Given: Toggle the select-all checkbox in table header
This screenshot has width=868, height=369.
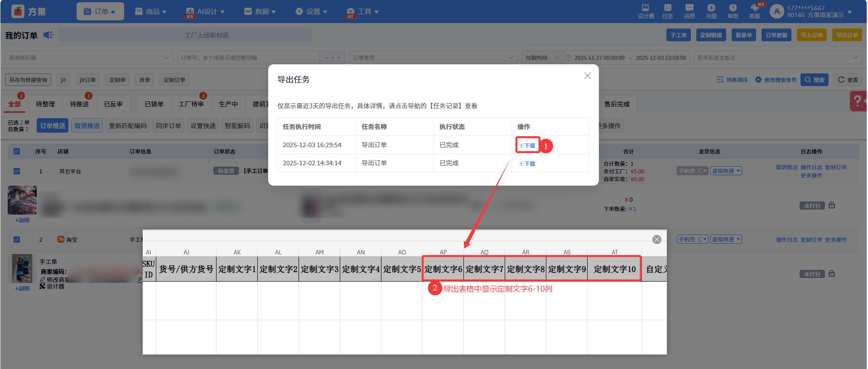Looking at the screenshot, I should tap(17, 151).
